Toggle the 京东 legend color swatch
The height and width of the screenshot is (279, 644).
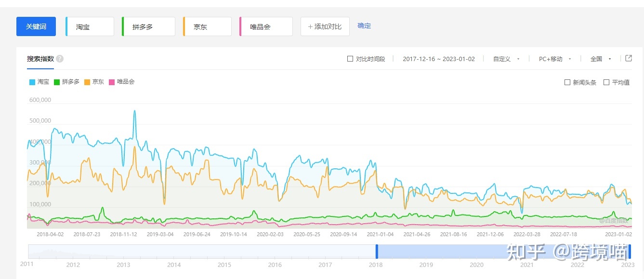[x=87, y=82]
